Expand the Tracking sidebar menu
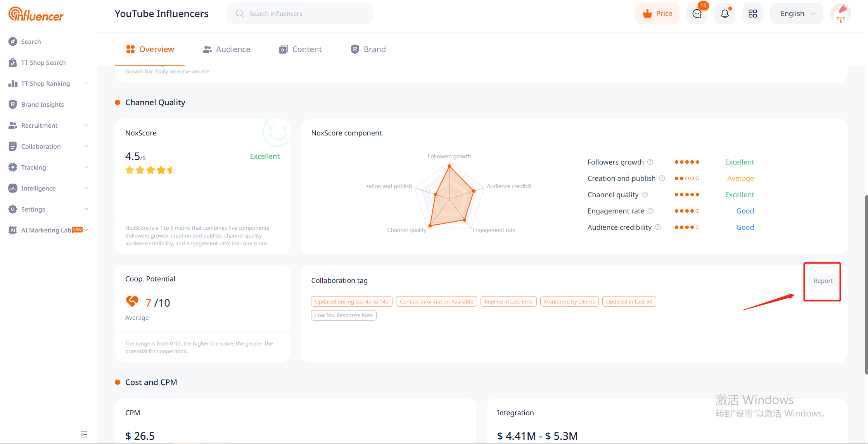This screenshot has width=868, height=444. tap(48, 167)
